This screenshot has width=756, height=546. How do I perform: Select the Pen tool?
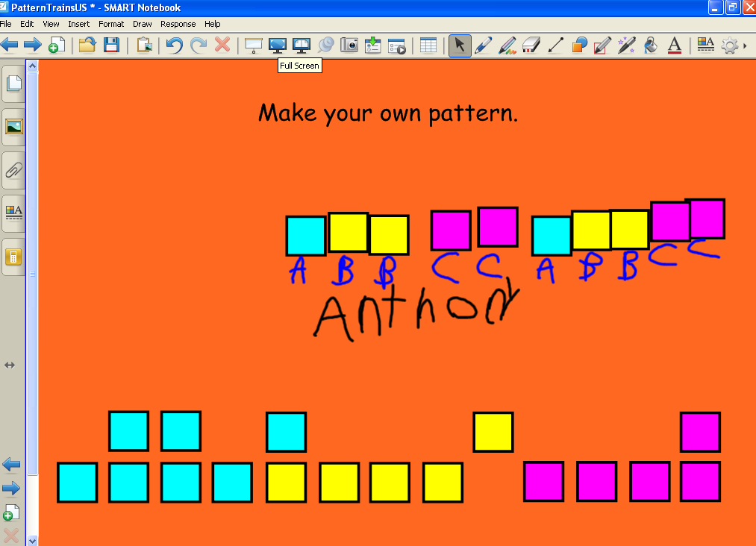pos(483,45)
